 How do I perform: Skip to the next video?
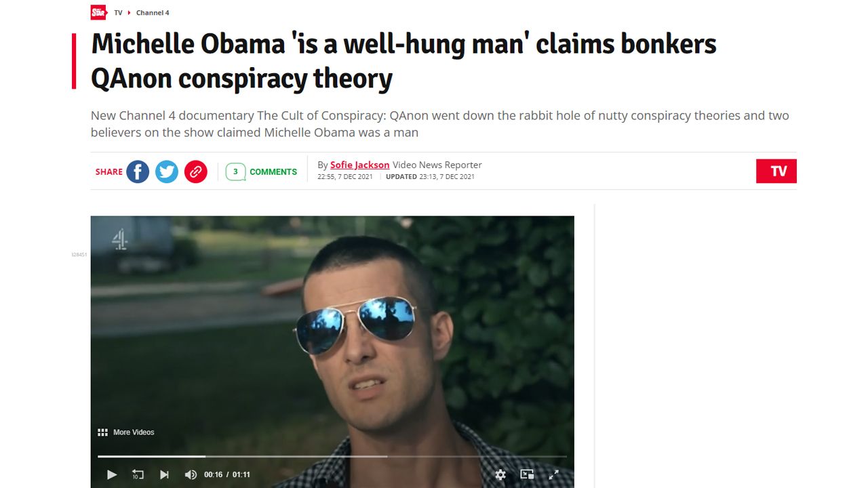coord(164,474)
